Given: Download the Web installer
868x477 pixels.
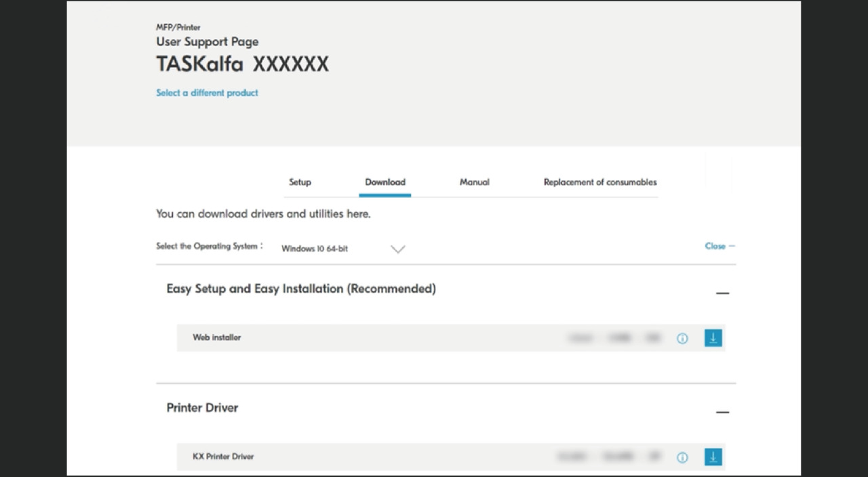Looking at the screenshot, I should click(x=713, y=337).
